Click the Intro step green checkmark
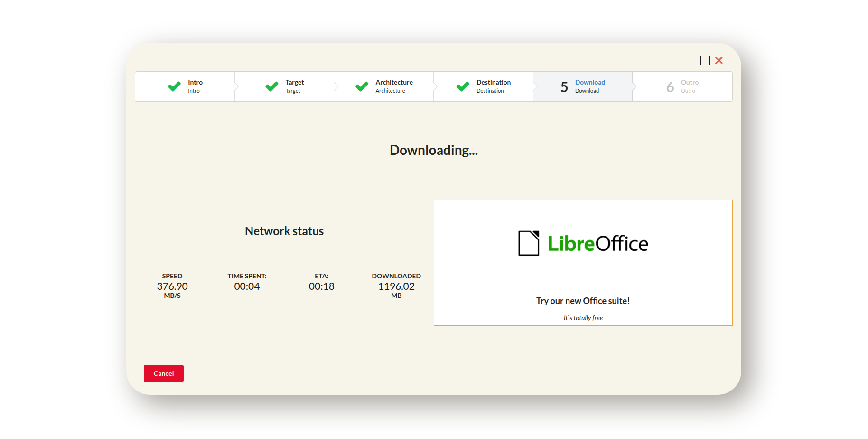 (174, 86)
